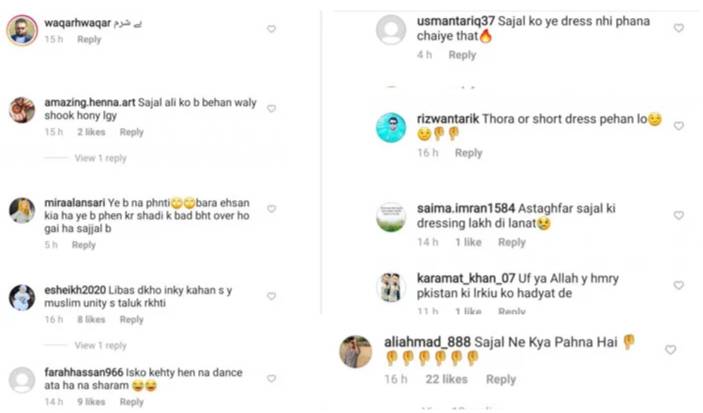Image resolution: width=703 pixels, height=413 pixels.
Task: Open the 22 likes list on aliahmad_888's comment
Action: [x=446, y=379]
